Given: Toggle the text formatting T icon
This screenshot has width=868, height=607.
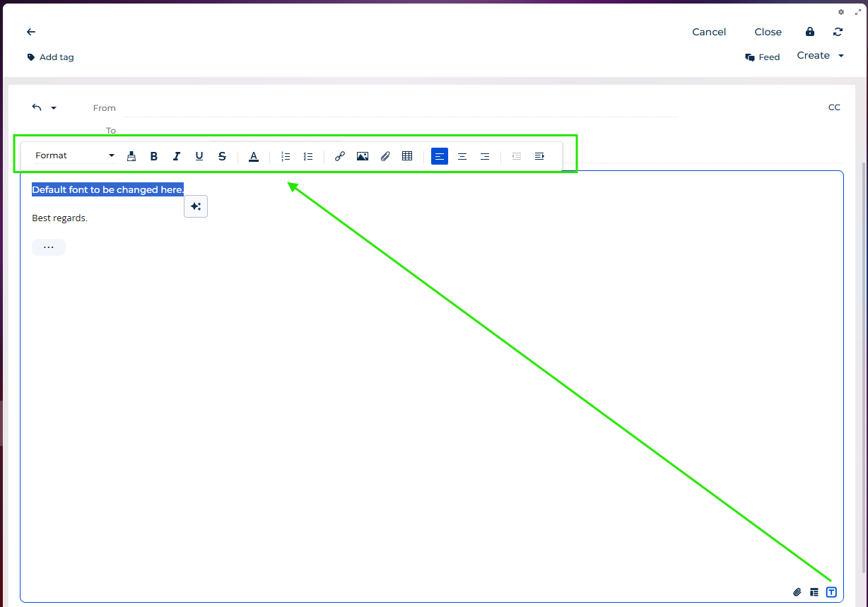Looking at the screenshot, I should pyautogui.click(x=831, y=592).
